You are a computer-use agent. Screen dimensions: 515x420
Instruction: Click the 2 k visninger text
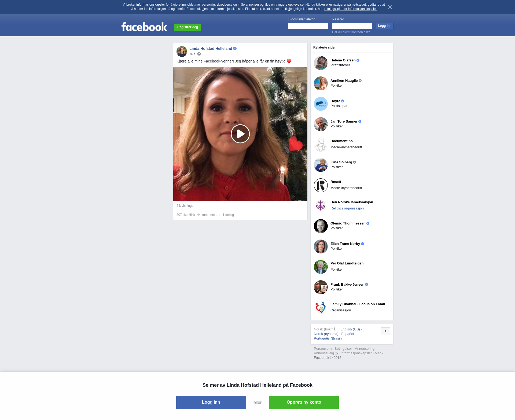pyautogui.click(x=185, y=206)
